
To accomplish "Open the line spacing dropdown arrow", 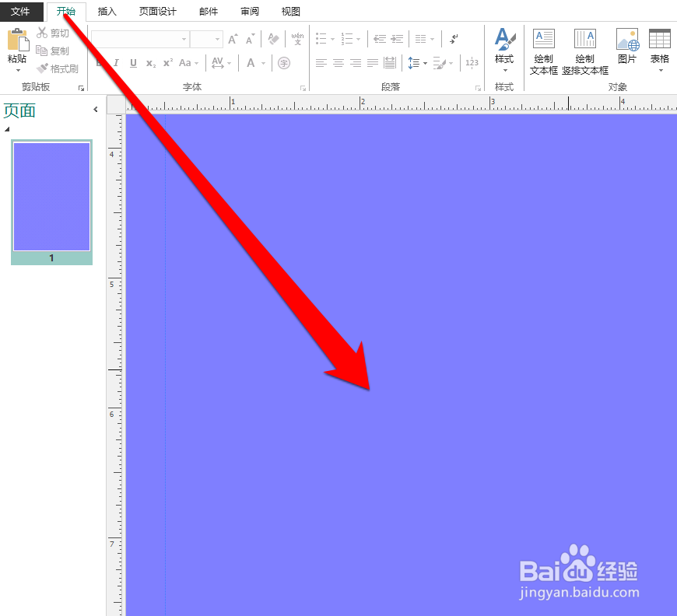I will pyautogui.click(x=426, y=64).
